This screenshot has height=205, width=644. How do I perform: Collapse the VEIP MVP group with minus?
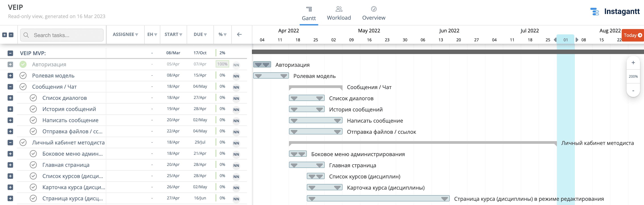point(10,53)
